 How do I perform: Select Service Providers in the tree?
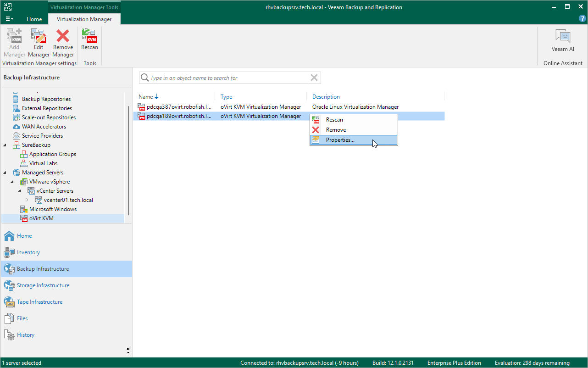[x=43, y=136]
